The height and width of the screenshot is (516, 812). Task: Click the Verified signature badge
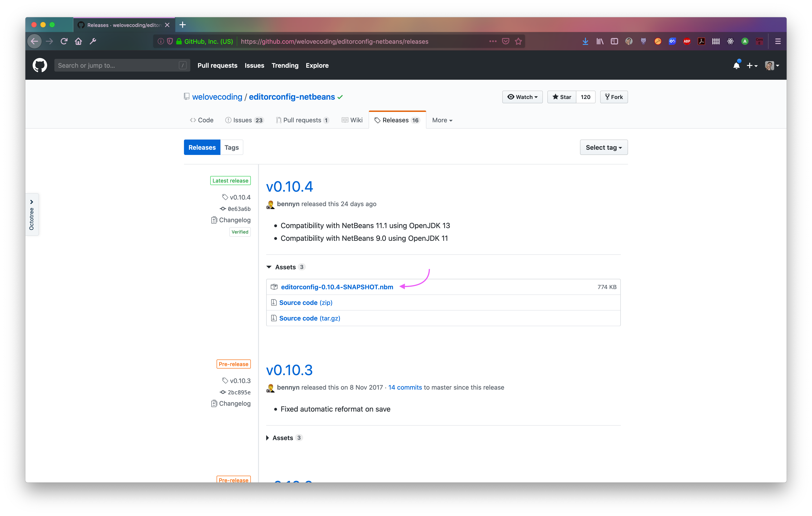pyautogui.click(x=240, y=232)
